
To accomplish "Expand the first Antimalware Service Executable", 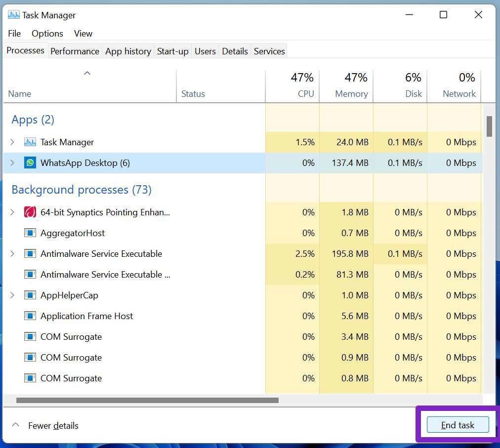I will pos(12,254).
